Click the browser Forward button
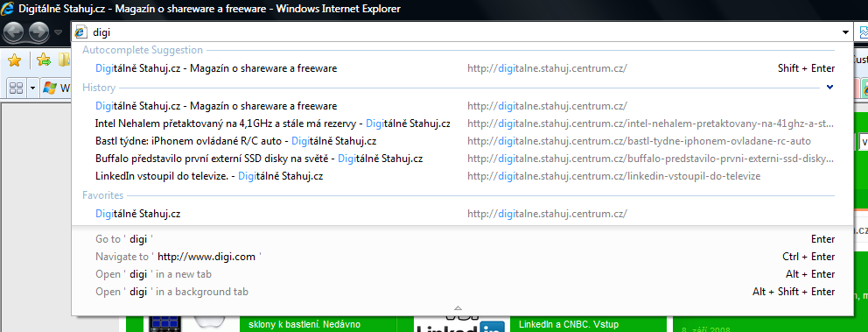The width and height of the screenshot is (868, 332). 38,32
